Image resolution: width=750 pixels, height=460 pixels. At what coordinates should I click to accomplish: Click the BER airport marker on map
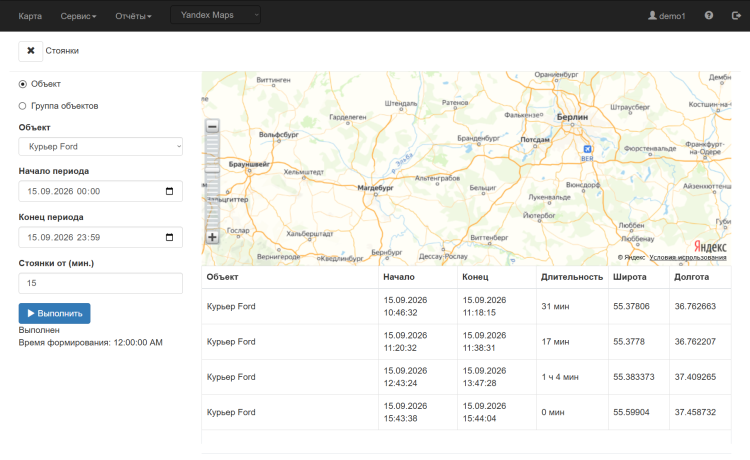[x=587, y=149]
